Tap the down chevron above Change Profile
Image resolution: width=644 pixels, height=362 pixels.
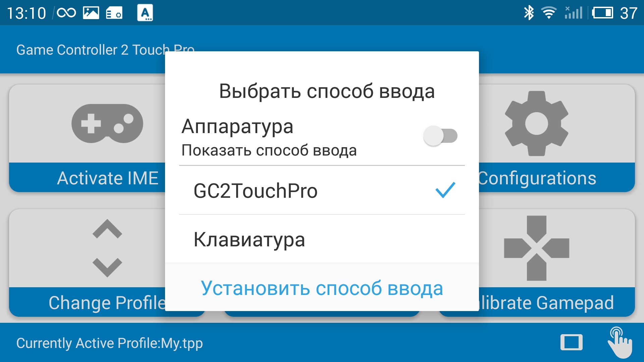[x=107, y=267]
